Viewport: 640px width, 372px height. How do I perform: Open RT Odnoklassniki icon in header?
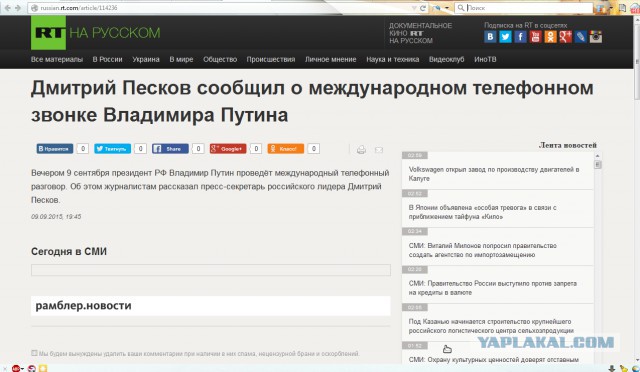(550, 37)
